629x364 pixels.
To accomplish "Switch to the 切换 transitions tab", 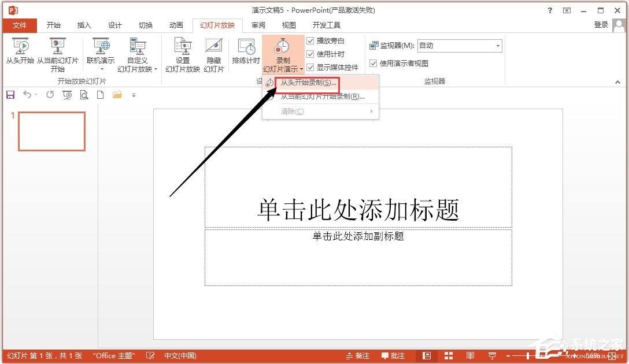I will (x=146, y=25).
